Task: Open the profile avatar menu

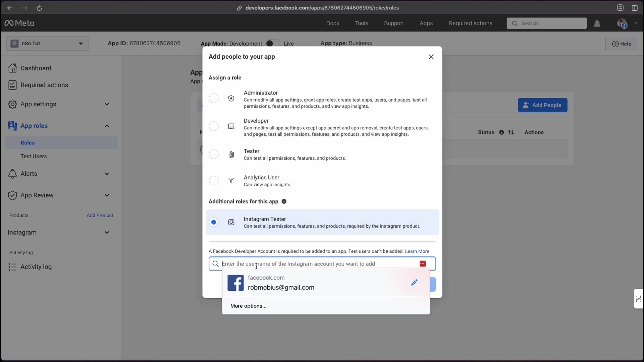Action: tap(622, 23)
